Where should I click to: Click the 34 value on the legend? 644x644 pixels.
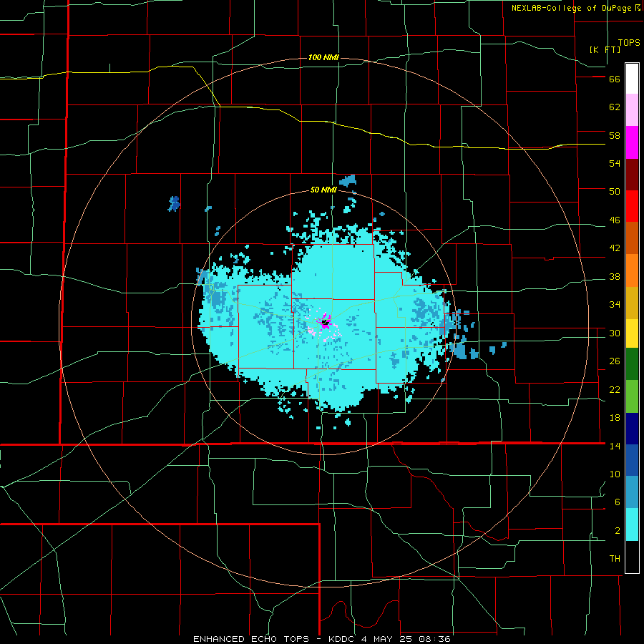click(615, 305)
